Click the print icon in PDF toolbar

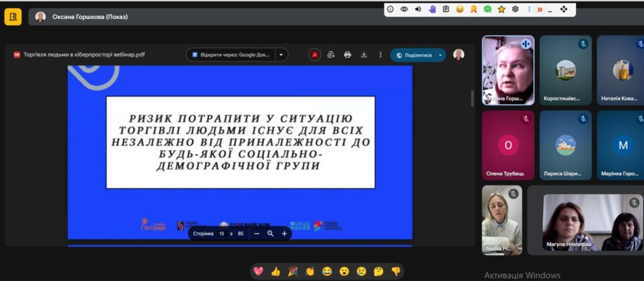pyautogui.click(x=348, y=55)
